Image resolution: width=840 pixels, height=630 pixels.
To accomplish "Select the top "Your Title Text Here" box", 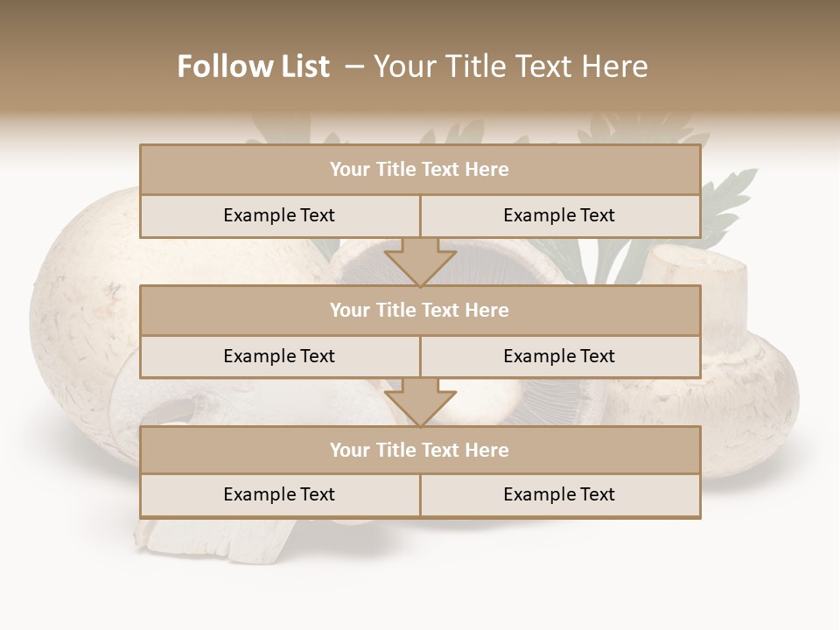I will click(x=420, y=169).
